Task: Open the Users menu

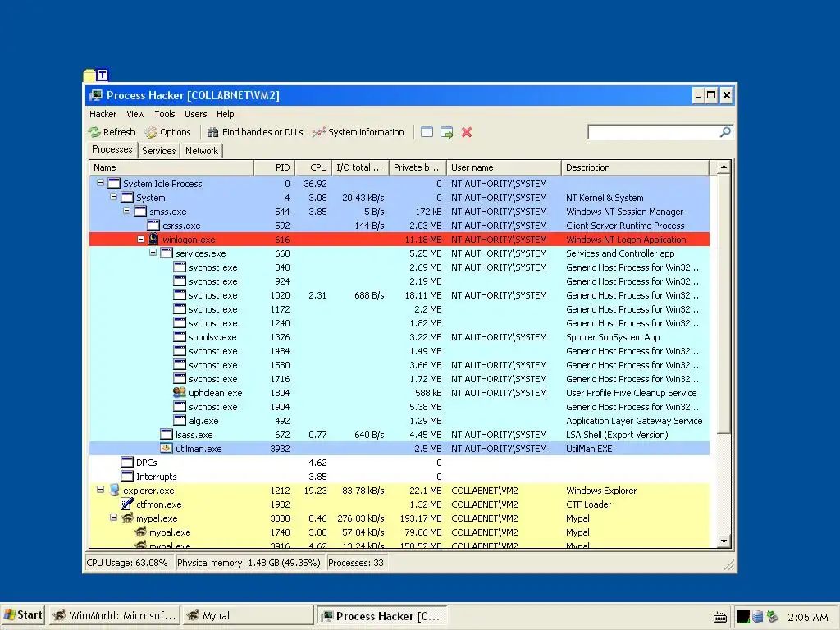Action: [x=195, y=114]
